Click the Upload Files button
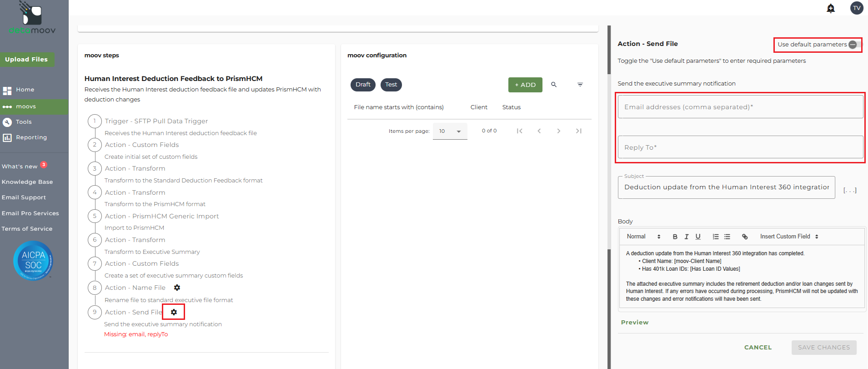The height and width of the screenshot is (369, 868). [27, 60]
